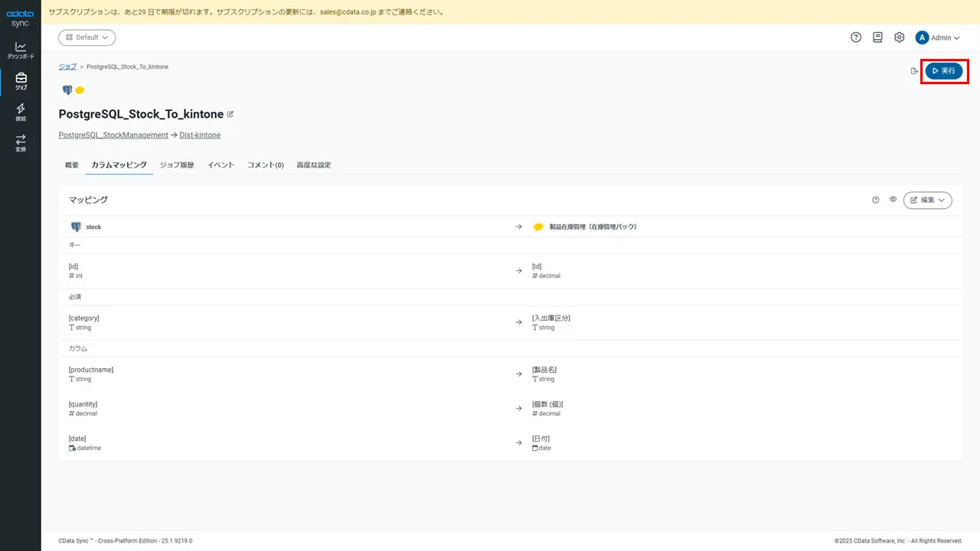Click the ©2025 CData Software copyright text
This screenshot has height=551, width=980.
coord(898,540)
